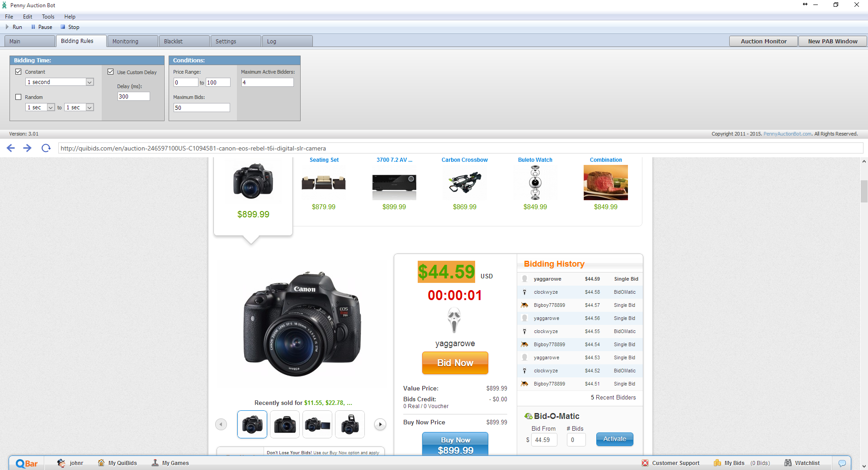Image resolution: width=868 pixels, height=470 pixels.
Task: Open the Tools menu
Action: [x=48, y=17]
